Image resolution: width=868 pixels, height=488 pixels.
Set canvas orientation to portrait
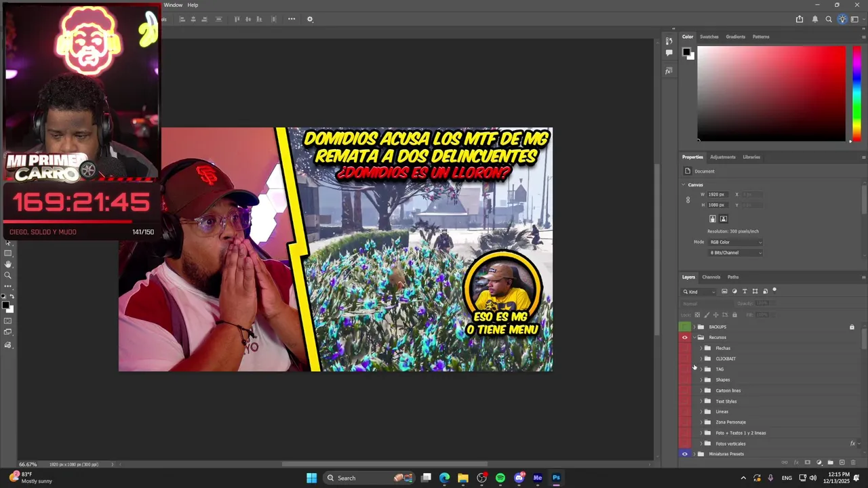[713, 219]
